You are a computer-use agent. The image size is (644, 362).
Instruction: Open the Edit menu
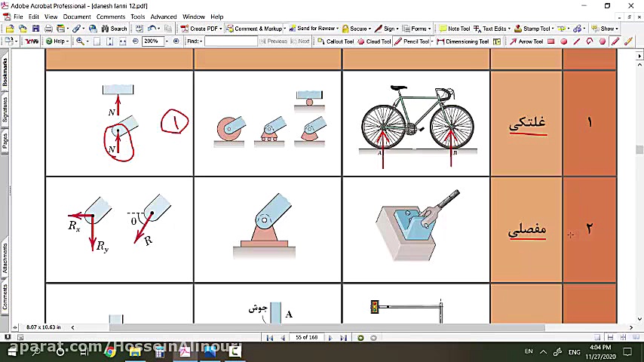(34, 17)
